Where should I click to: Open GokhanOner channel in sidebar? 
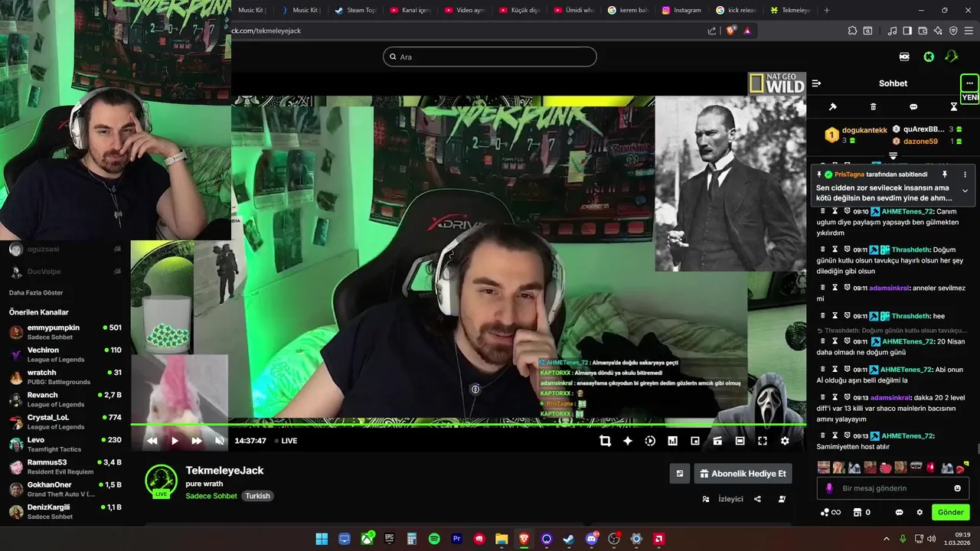(x=65, y=489)
